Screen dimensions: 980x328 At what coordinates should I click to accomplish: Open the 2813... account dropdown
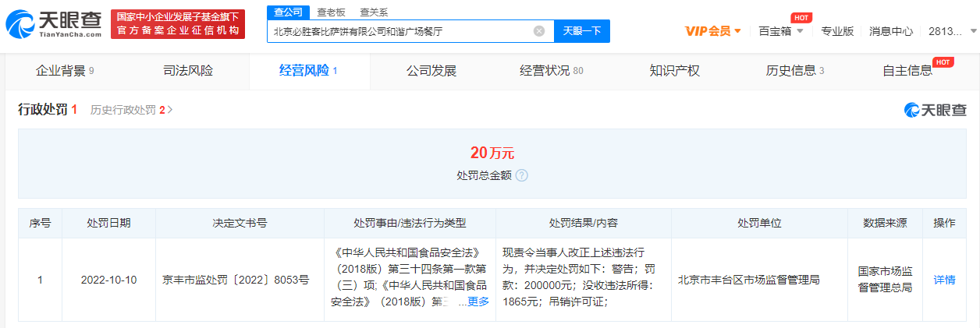tap(953, 31)
